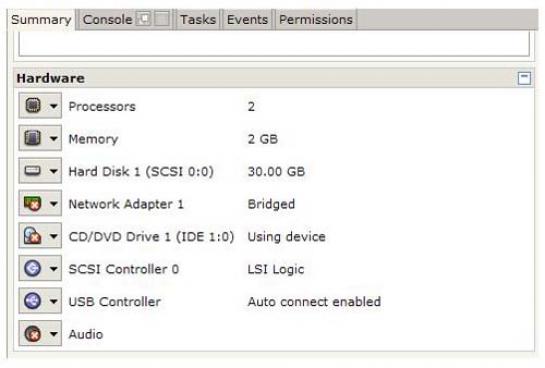Screen dimensions: 545x368
Task: Click the USB Controller icon
Action: pyautogui.click(x=33, y=301)
